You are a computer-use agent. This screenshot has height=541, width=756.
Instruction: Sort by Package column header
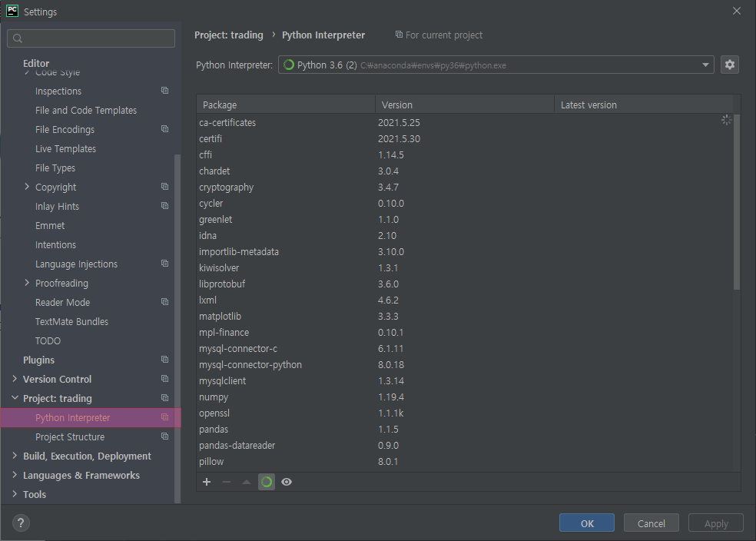pos(286,105)
